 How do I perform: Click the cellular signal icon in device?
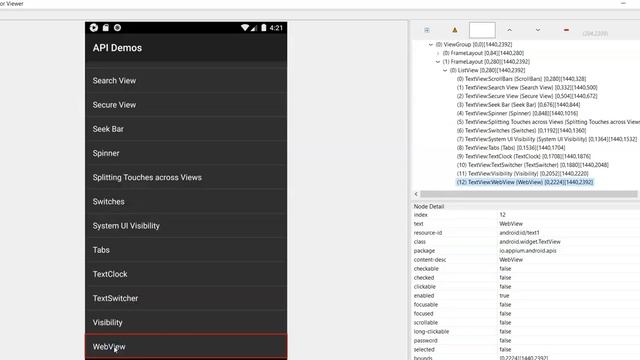click(x=254, y=28)
